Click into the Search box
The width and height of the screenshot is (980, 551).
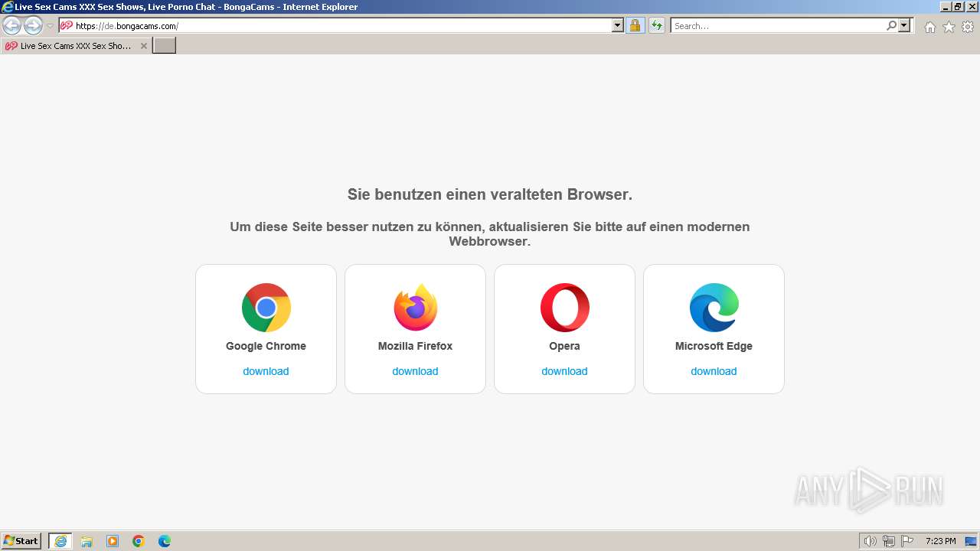pos(778,25)
